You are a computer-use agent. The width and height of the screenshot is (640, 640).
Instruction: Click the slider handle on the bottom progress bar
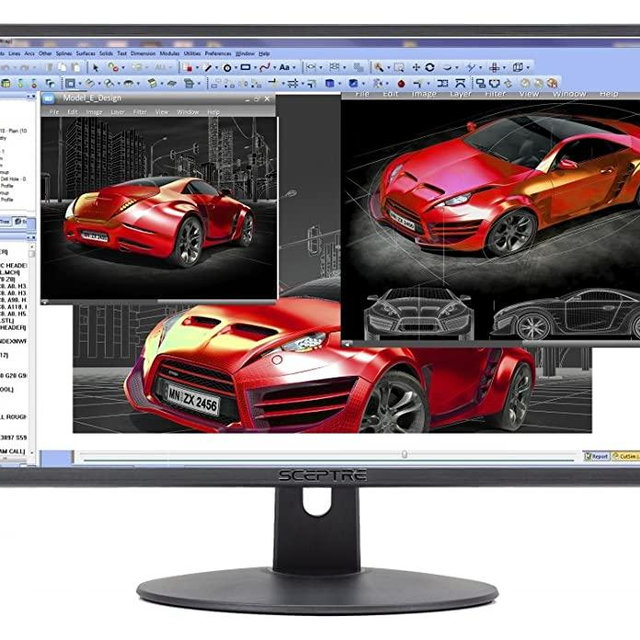tap(404, 454)
